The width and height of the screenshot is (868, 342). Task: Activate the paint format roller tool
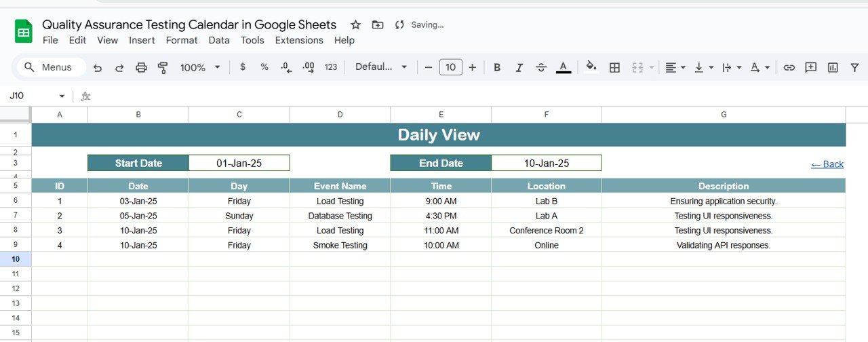163,67
